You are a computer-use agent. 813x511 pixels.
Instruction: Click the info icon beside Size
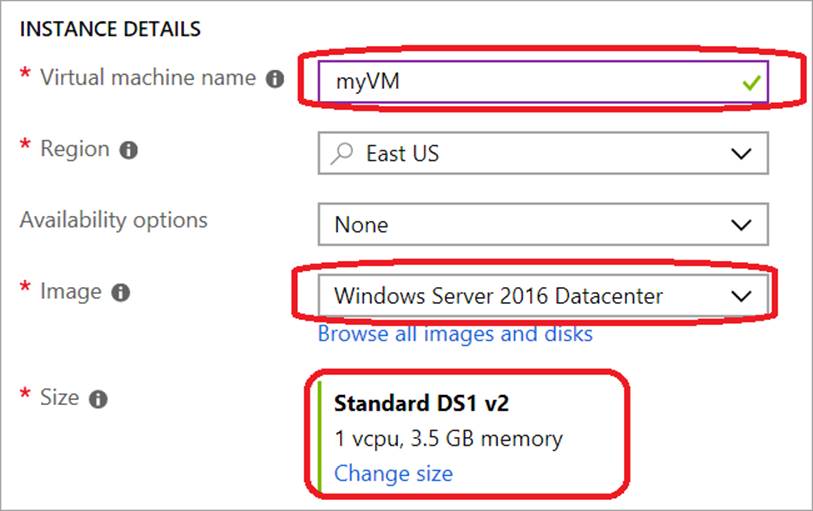pos(98,399)
